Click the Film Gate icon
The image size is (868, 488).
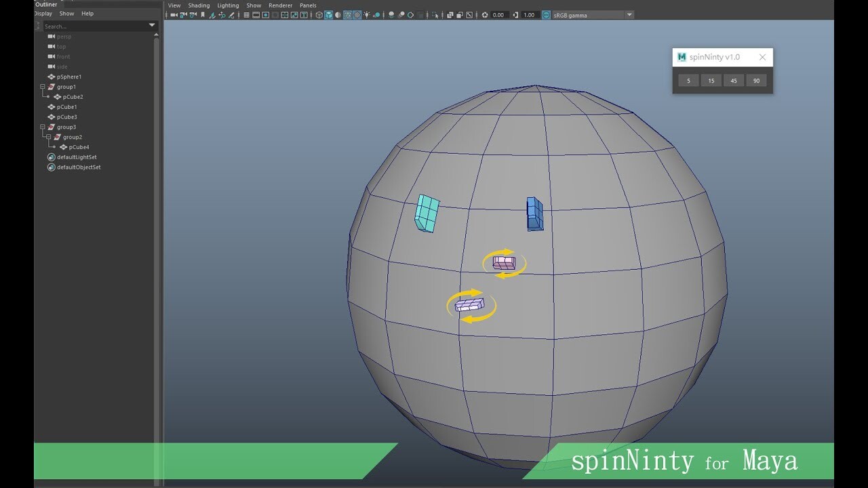coord(256,14)
